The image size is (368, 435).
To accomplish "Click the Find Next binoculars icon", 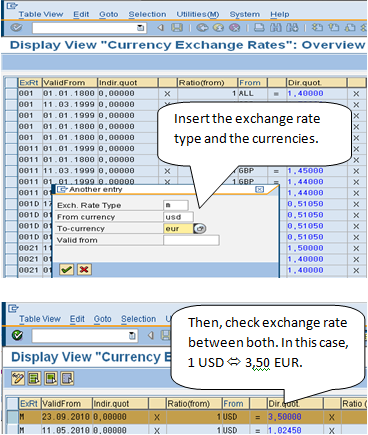I will (292, 28).
